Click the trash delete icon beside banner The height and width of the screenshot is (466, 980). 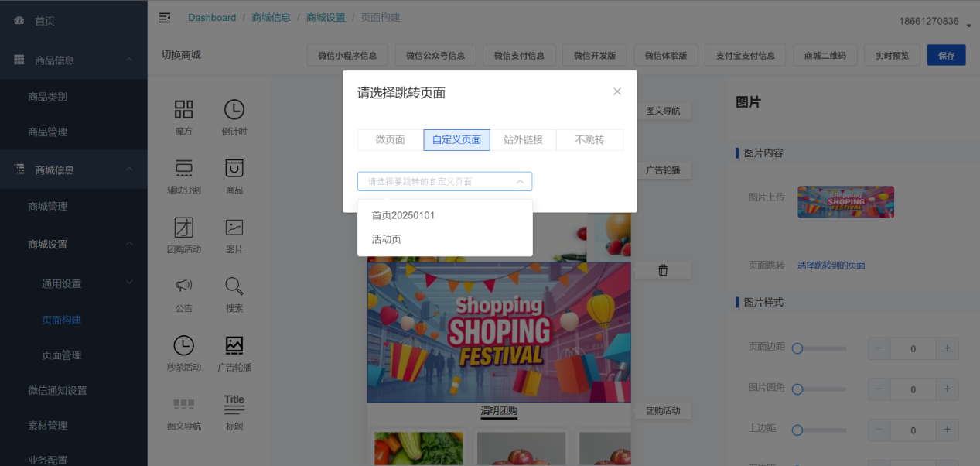(x=663, y=270)
